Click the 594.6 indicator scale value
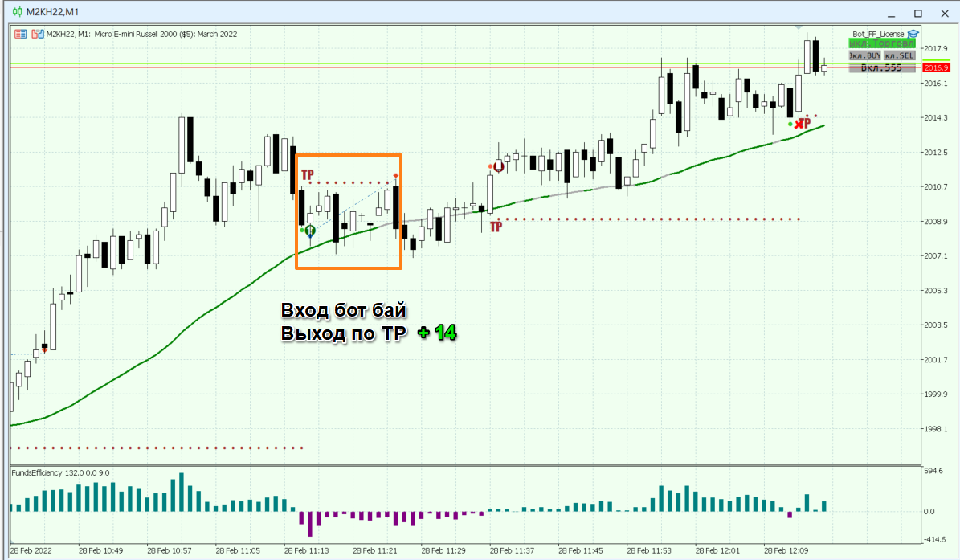 click(933, 472)
